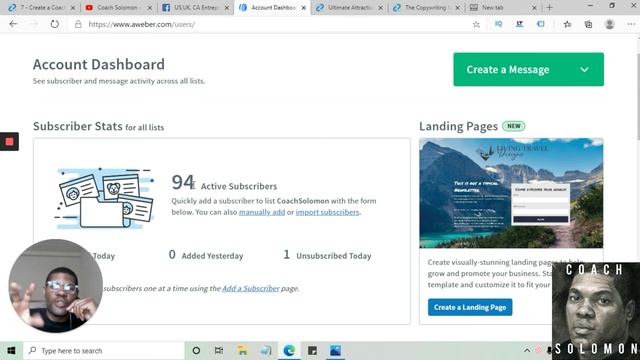The image size is (640, 360).
Task: Open a new browser tab with plus
Action: (x=549, y=7)
